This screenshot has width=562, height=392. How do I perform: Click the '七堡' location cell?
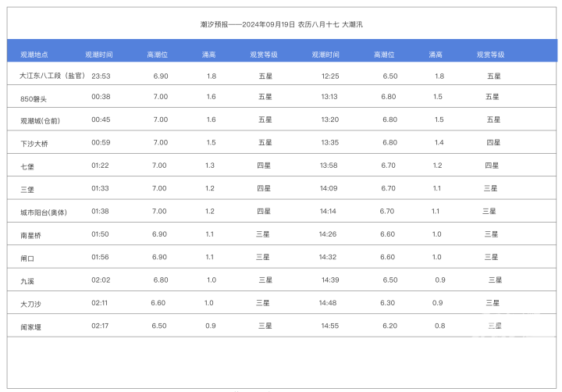click(x=27, y=167)
